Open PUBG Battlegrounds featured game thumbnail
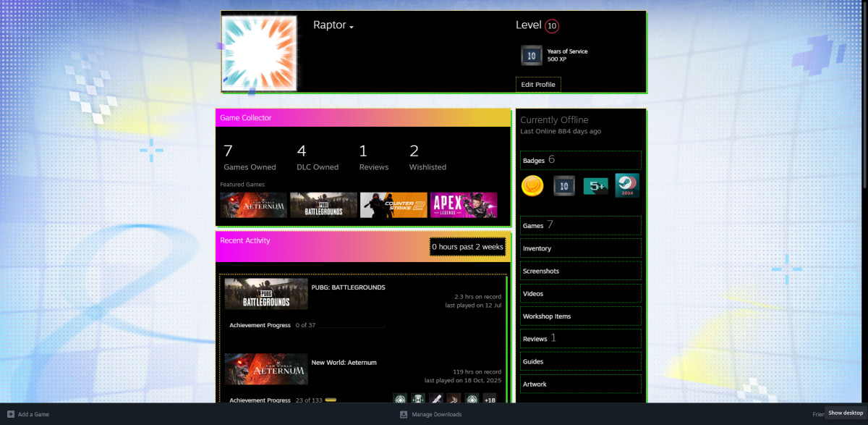868x425 pixels. click(x=323, y=205)
